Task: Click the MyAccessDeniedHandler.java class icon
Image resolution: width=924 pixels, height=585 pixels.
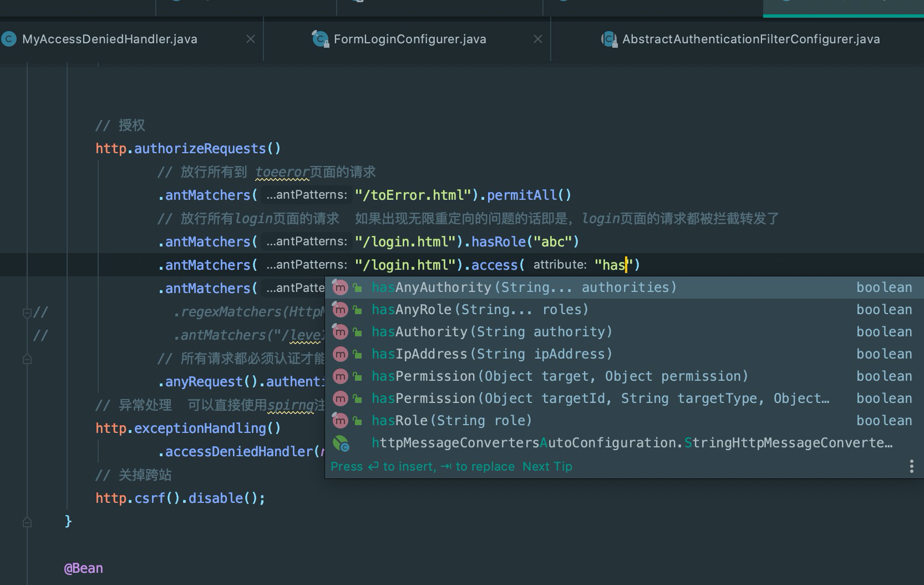Action: [x=8, y=39]
